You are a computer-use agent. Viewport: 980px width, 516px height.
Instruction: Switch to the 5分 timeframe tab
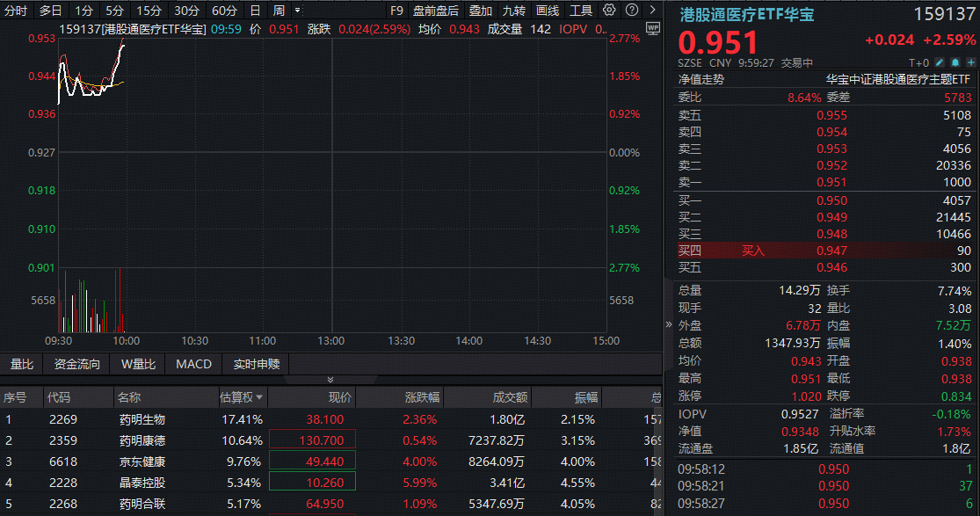pyautogui.click(x=114, y=11)
